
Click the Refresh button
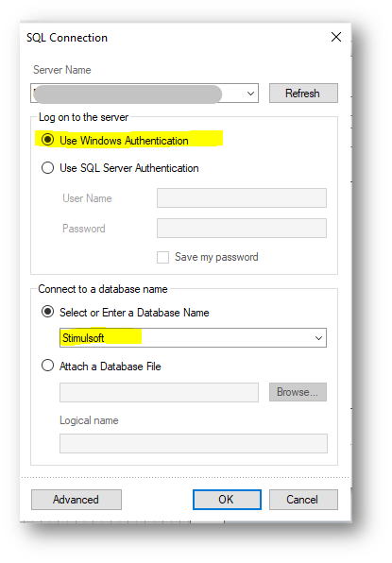[303, 94]
